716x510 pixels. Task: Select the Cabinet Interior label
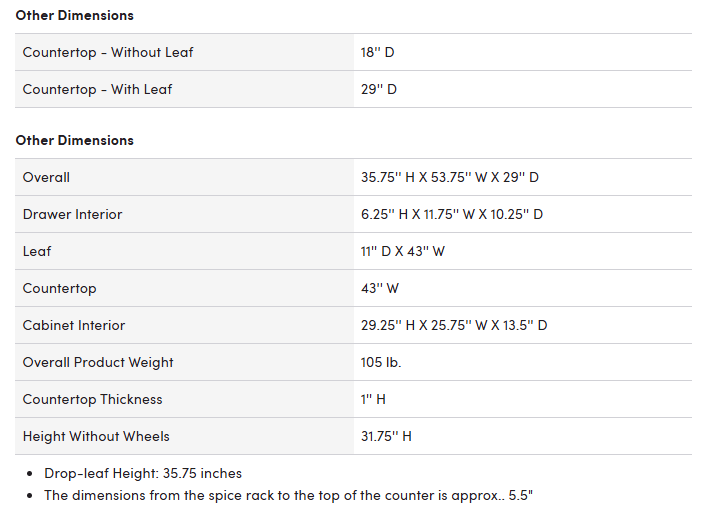coord(74,326)
